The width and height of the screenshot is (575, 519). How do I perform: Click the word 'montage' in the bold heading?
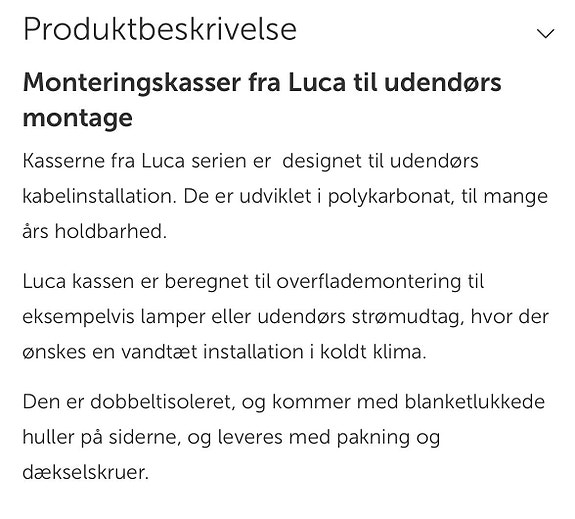[x=77, y=118]
